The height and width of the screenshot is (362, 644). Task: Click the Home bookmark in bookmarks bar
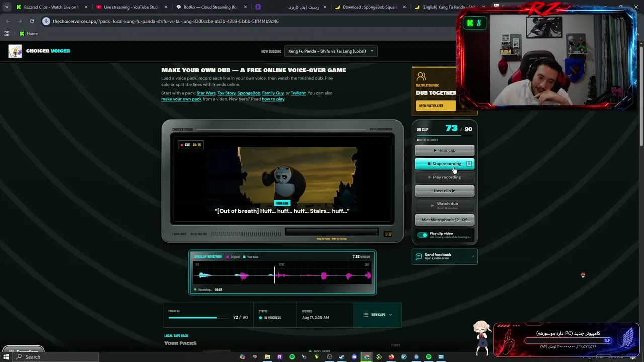click(29, 33)
